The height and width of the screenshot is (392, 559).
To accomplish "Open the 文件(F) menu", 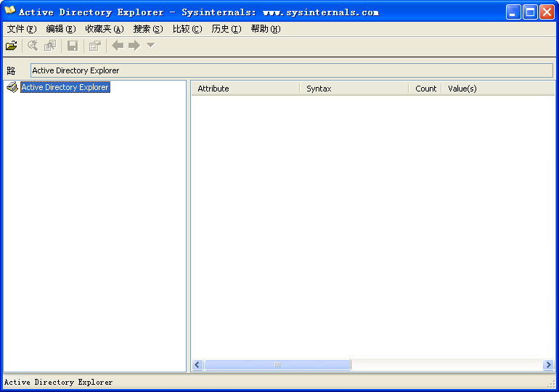I will point(21,29).
